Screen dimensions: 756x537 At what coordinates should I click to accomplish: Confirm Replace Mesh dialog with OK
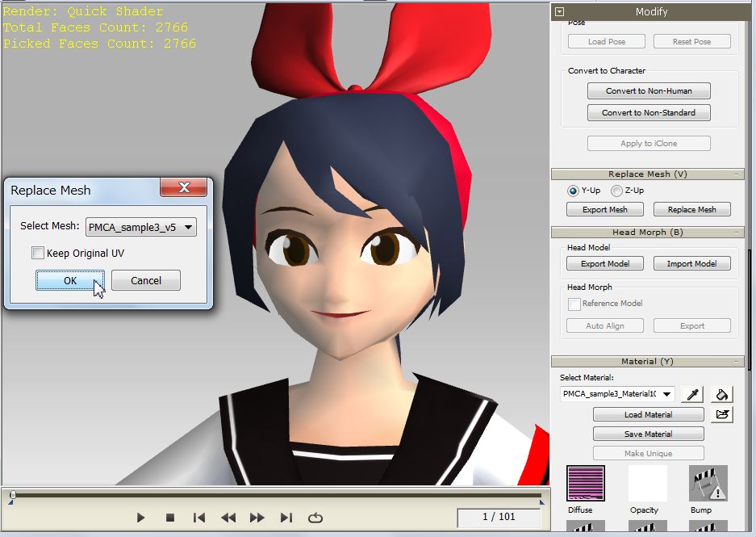point(70,280)
